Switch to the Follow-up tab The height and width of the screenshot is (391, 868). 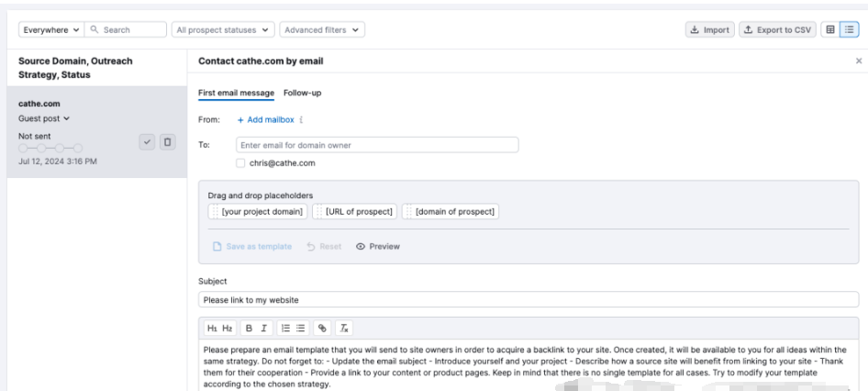click(x=302, y=93)
